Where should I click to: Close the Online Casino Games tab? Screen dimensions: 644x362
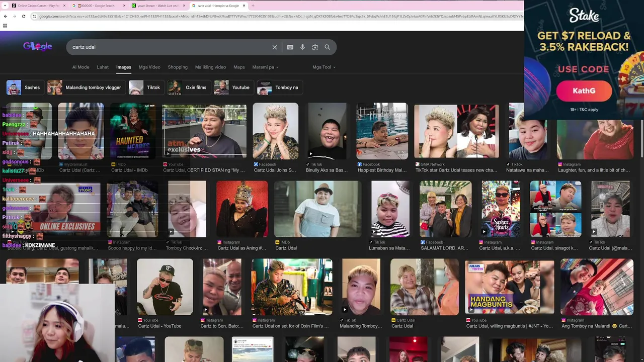(x=64, y=6)
